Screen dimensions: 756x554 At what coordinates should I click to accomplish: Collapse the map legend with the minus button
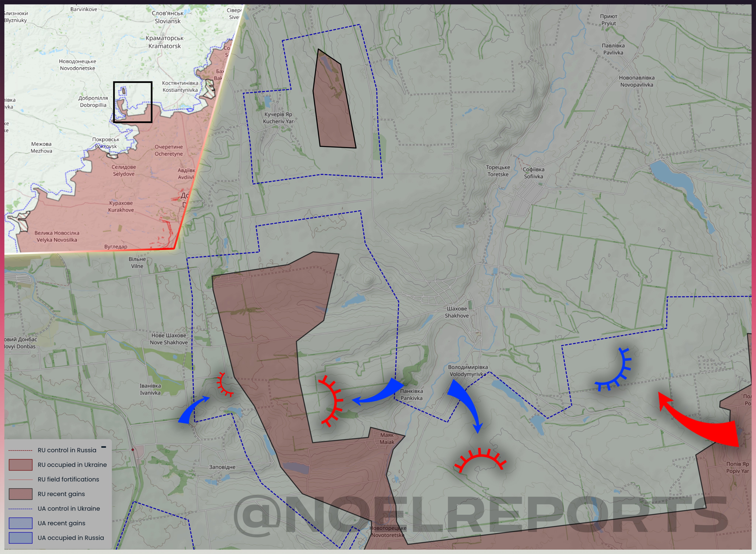point(104,447)
